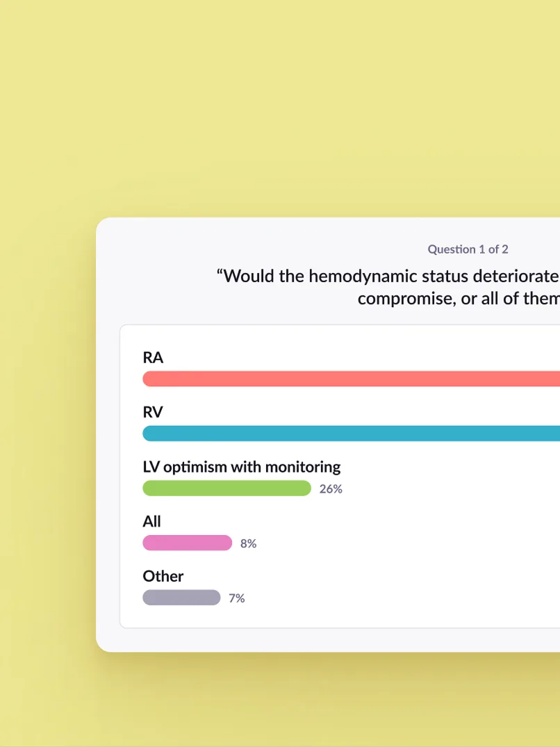Screen dimensions: 560x747
Task: Click the 7% percentage value
Action: coord(237,598)
